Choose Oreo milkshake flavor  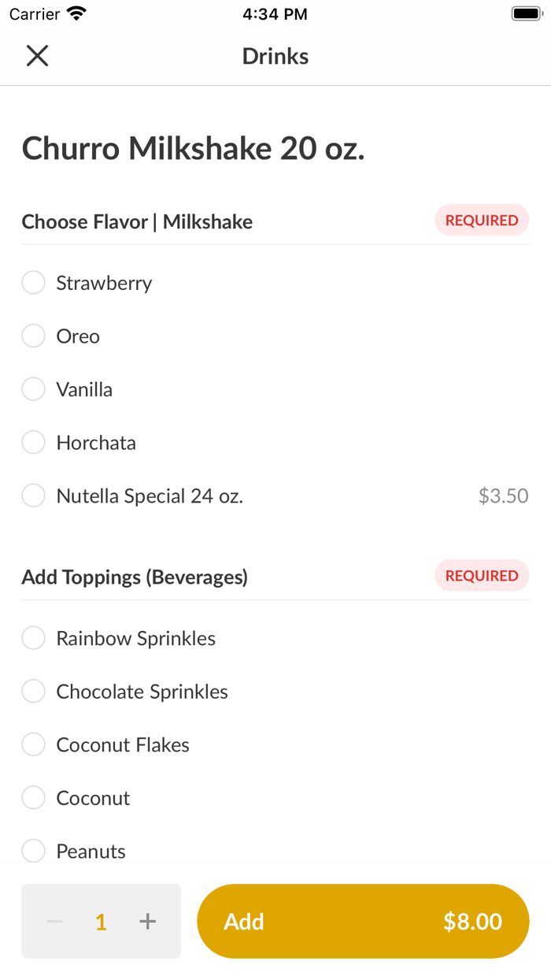tap(33, 336)
